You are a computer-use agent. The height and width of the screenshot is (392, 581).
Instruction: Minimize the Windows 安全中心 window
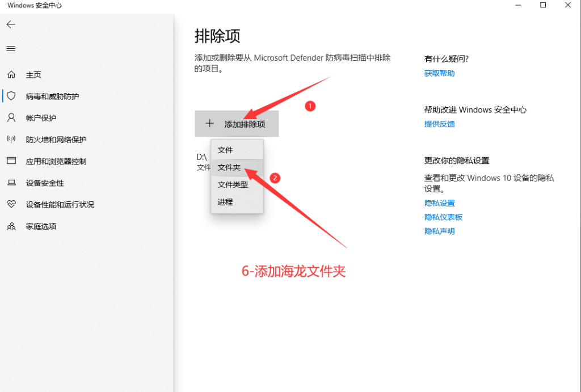tap(518, 5)
